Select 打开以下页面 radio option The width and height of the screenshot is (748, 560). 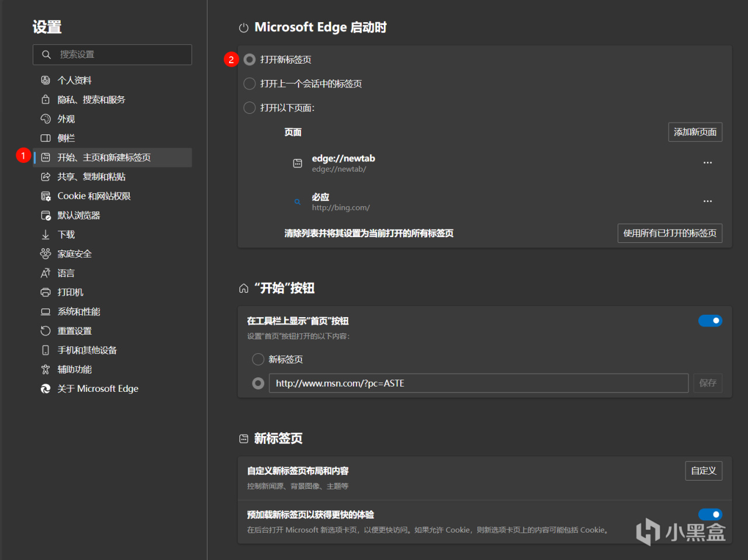(250, 107)
